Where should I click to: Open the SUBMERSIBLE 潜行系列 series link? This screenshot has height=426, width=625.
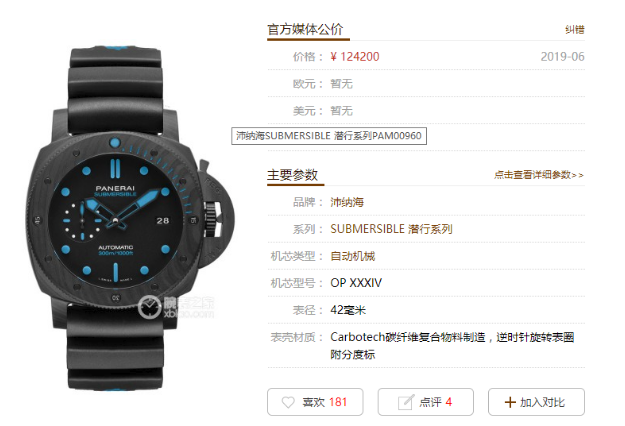tap(391, 229)
